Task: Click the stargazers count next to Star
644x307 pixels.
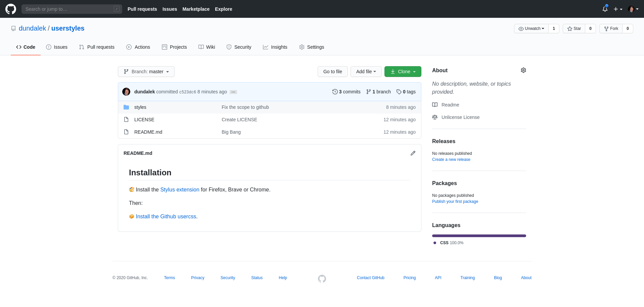Action: tap(591, 29)
